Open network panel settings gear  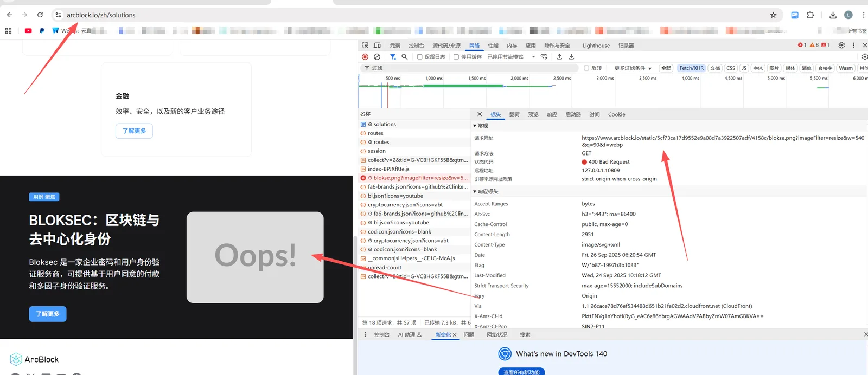click(865, 57)
